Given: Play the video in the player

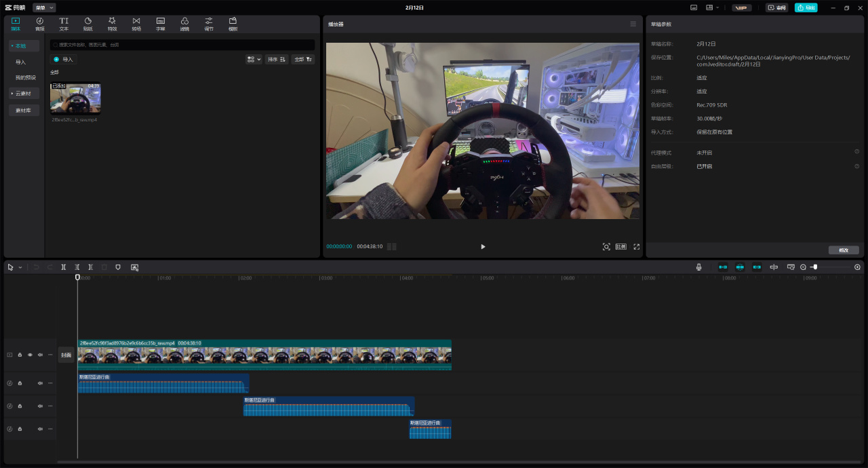Looking at the screenshot, I should 483,247.
